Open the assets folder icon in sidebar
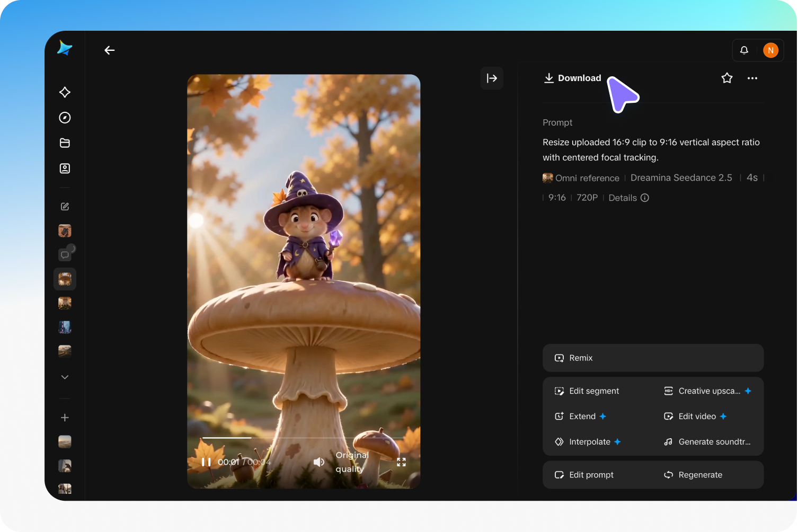Image resolution: width=798 pixels, height=532 pixels. tap(65, 143)
